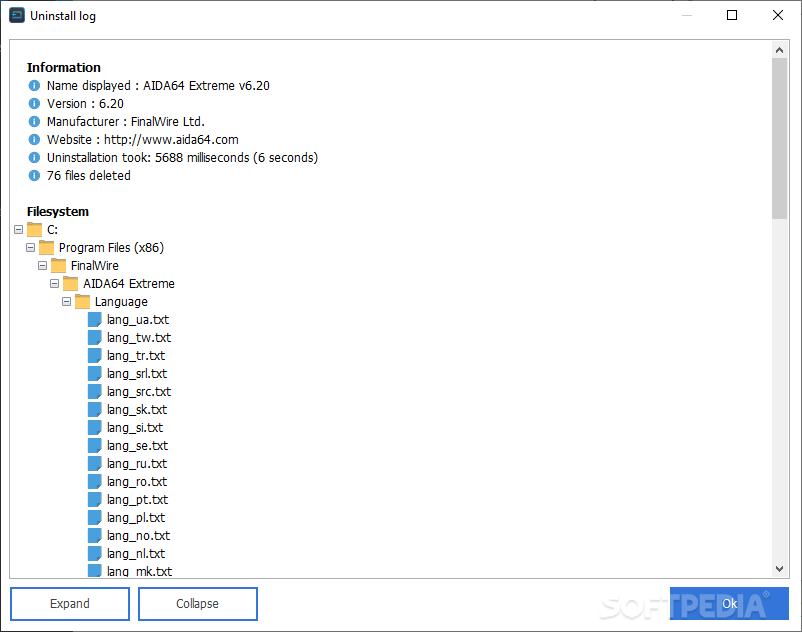Select the lang_ru.txt file name
Viewport: 802px width, 633px height.
tap(137, 463)
